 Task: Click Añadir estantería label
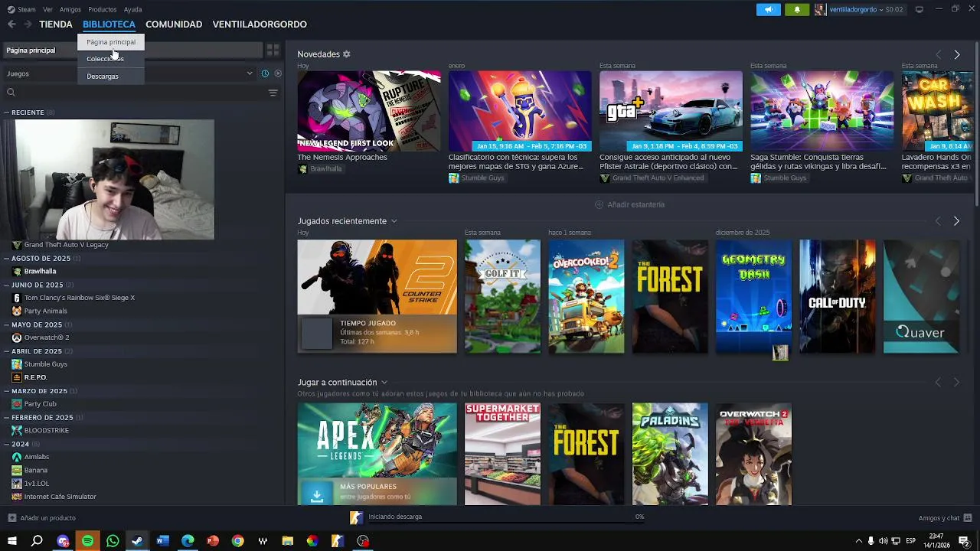click(635, 204)
